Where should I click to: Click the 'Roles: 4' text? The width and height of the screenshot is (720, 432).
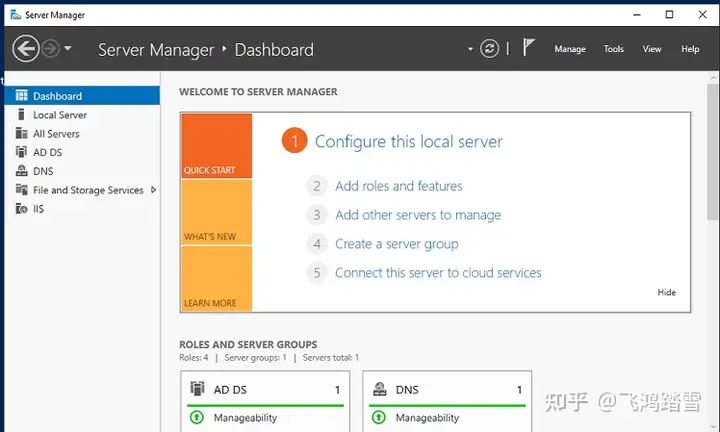(x=194, y=358)
